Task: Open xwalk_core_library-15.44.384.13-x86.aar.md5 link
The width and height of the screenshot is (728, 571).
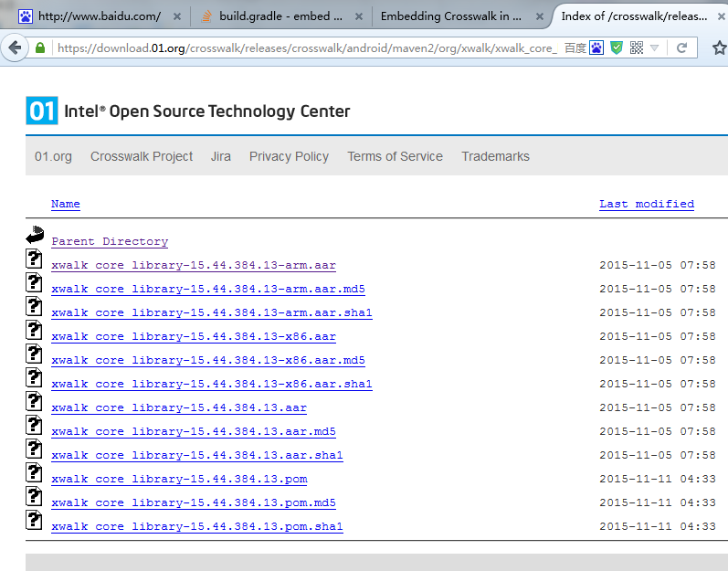Action: (208, 360)
